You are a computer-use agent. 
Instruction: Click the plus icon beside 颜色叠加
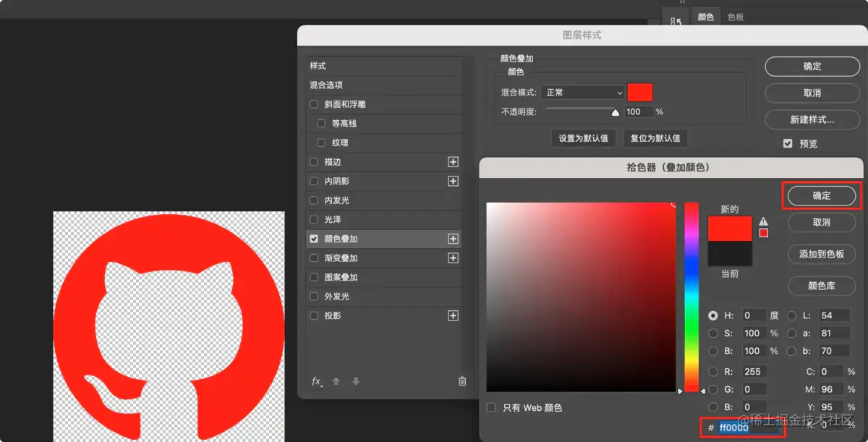(x=453, y=239)
